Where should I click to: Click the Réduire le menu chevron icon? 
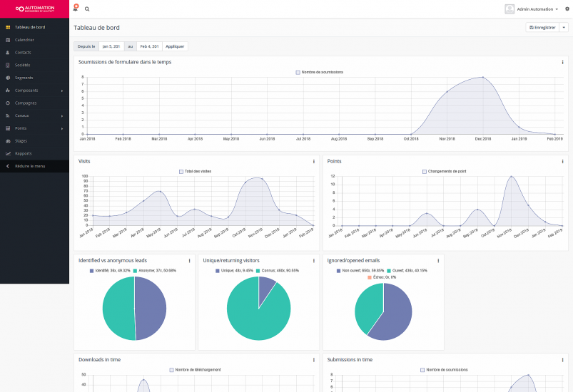(8, 166)
